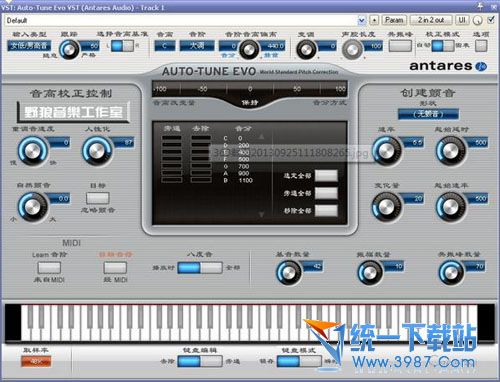Toggle remove box for note C

(x=201, y=138)
